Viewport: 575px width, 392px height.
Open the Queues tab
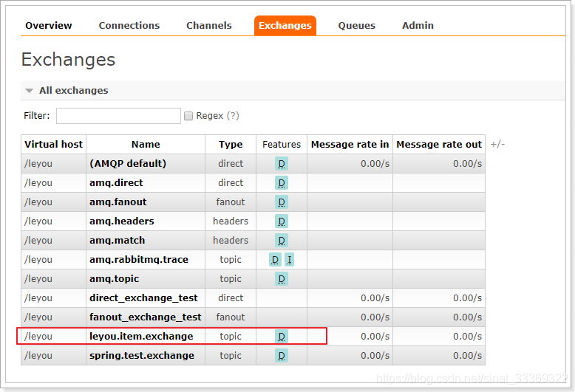point(356,26)
